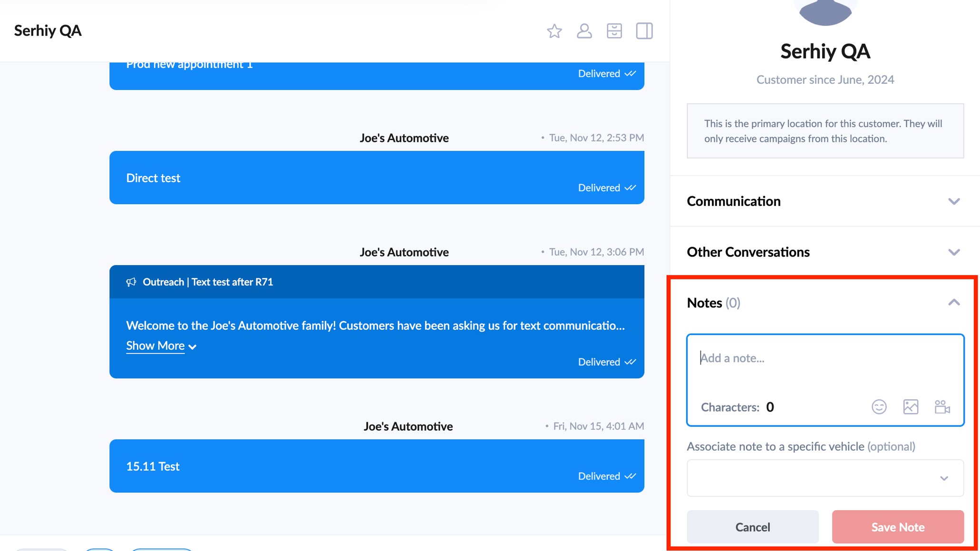Click the Outreach megaphone icon
The width and height of the screenshot is (980, 551).
point(131,282)
